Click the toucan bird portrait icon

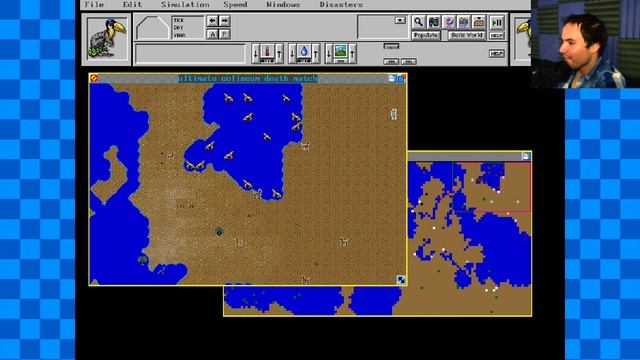pyautogui.click(x=107, y=39)
